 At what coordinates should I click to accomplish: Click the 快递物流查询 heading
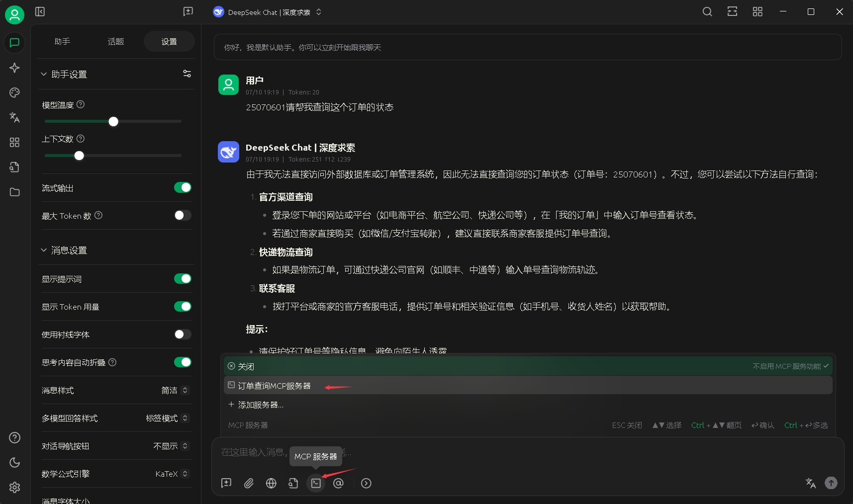[x=286, y=252]
